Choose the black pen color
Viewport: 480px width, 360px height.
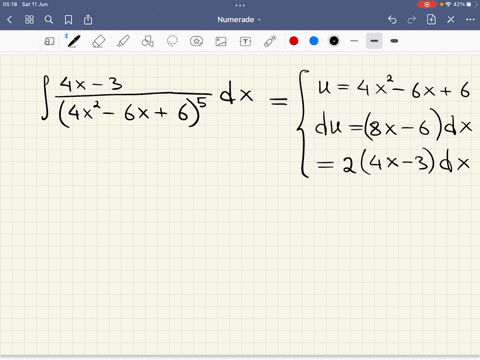334,41
